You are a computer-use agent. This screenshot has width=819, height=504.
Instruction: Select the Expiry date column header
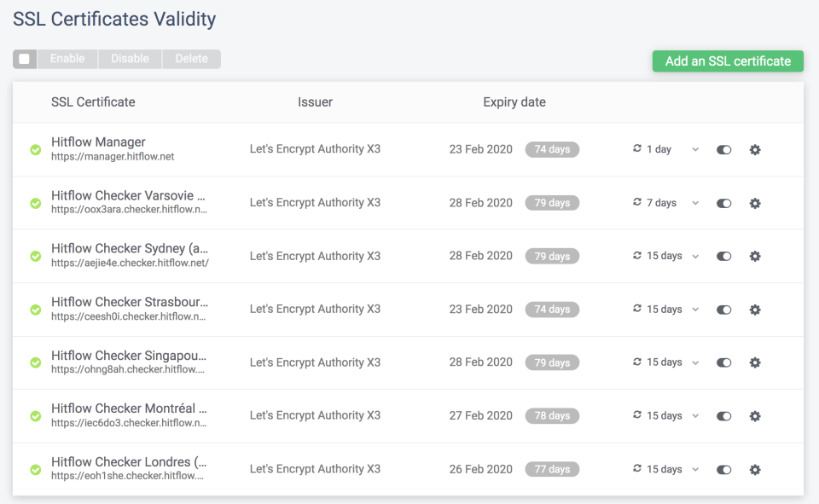[514, 101]
